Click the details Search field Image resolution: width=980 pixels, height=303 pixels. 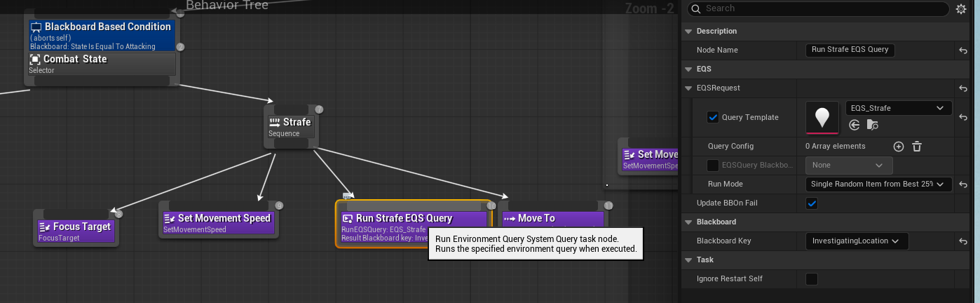tap(818, 9)
